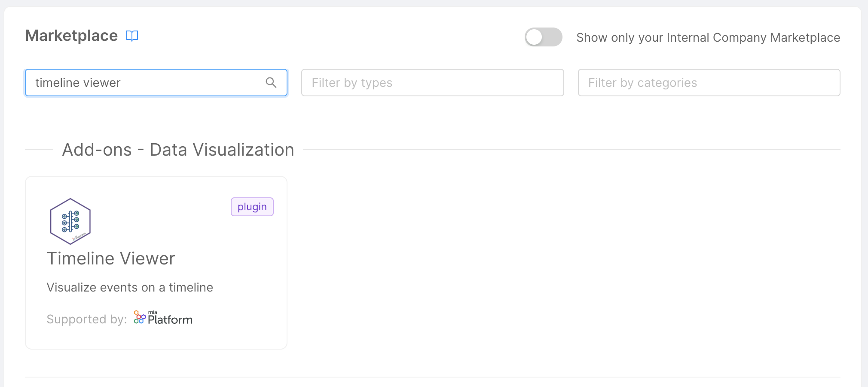
Task: Open the Filter by types dropdown
Action: [432, 83]
